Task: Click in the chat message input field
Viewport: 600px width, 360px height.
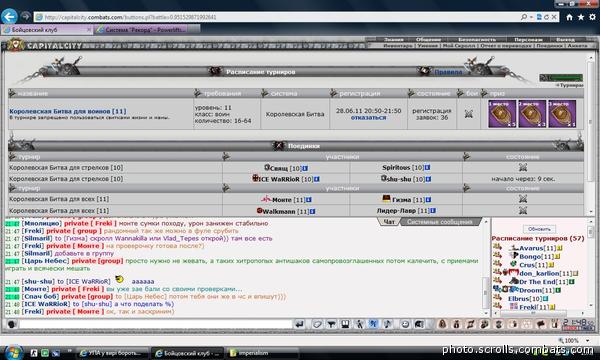Action: [x=155, y=324]
